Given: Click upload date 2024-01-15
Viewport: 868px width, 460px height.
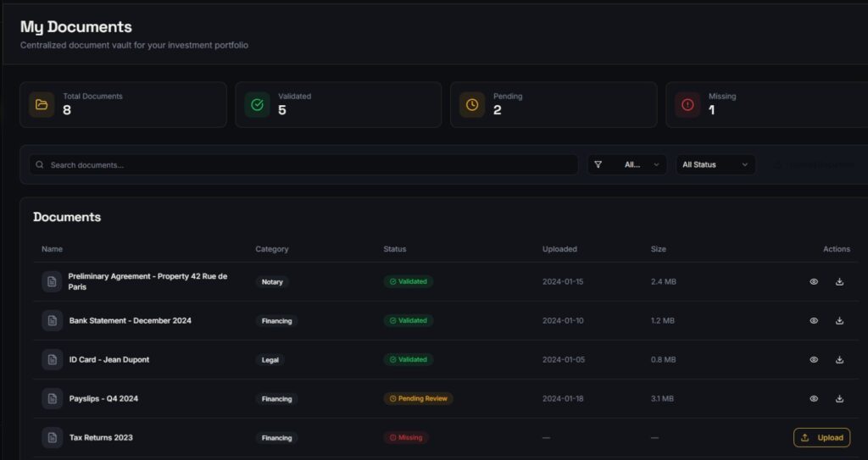Looking at the screenshot, I should coord(563,282).
